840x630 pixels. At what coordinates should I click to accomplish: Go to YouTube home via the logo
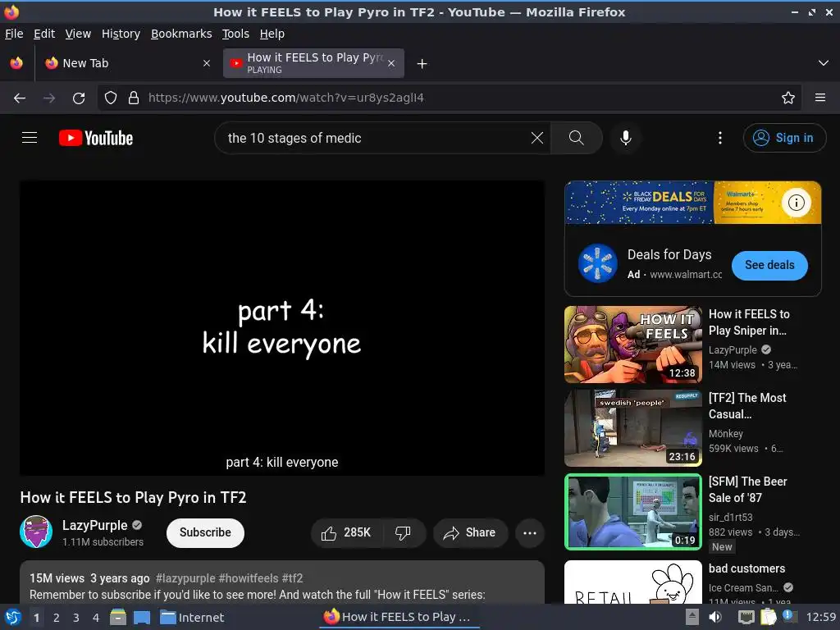coord(96,138)
